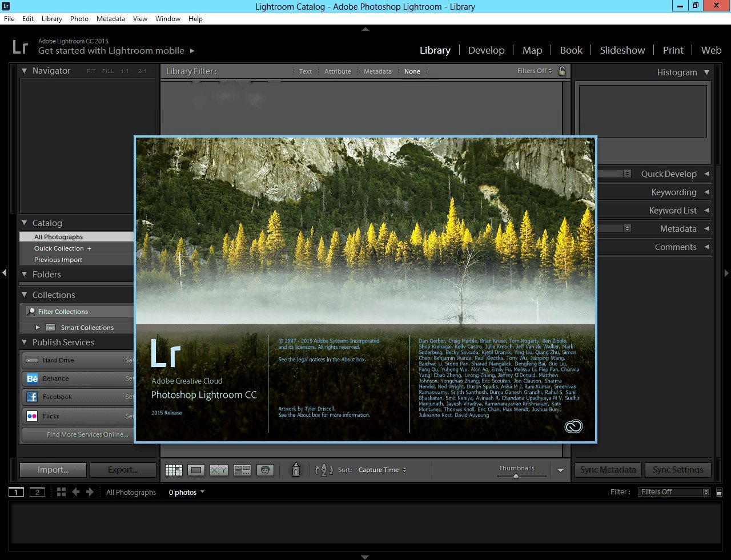This screenshot has height=560, width=731.
Task: Click the Creative Cloud logo on splash
Action: click(573, 426)
